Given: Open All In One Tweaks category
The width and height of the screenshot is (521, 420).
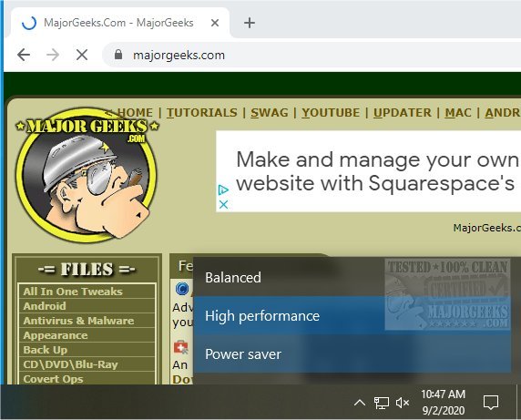Looking at the screenshot, I should click(x=87, y=292).
